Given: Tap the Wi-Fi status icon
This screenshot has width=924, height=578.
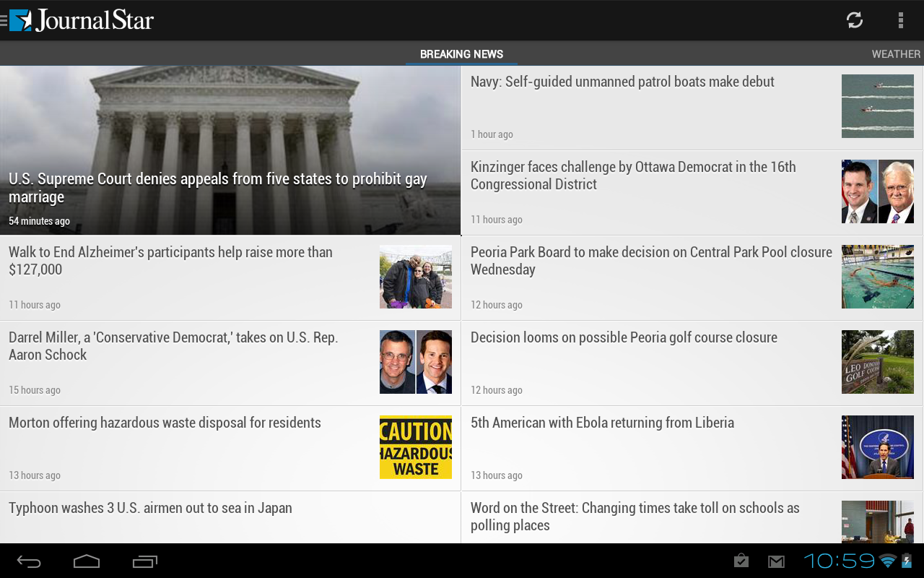Looking at the screenshot, I should (x=887, y=561).
